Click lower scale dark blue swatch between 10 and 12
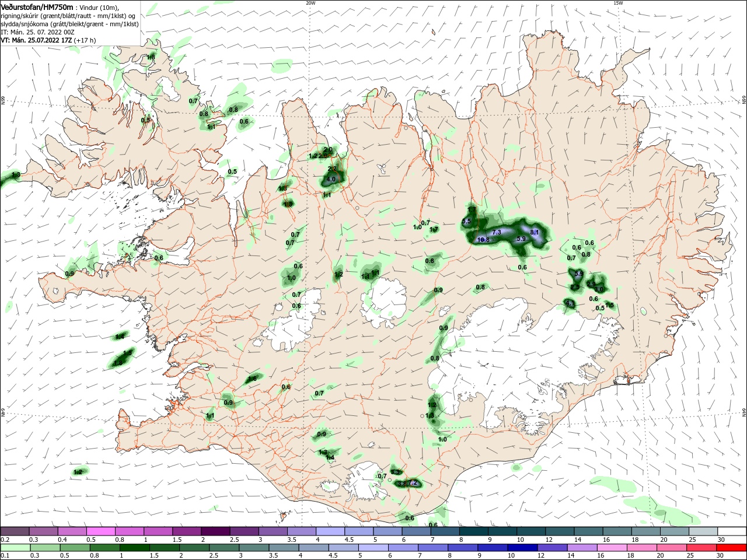Screen dimensions: 747x560 [x=523, y=547]
